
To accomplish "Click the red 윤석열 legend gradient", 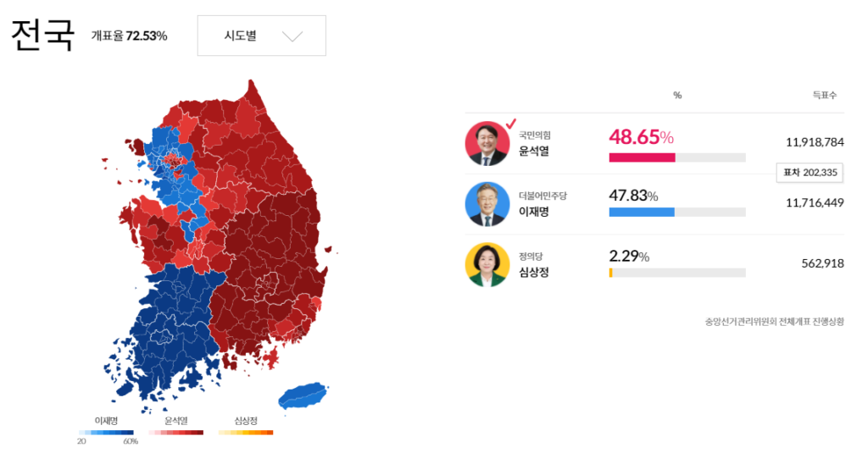I will 176,432.
